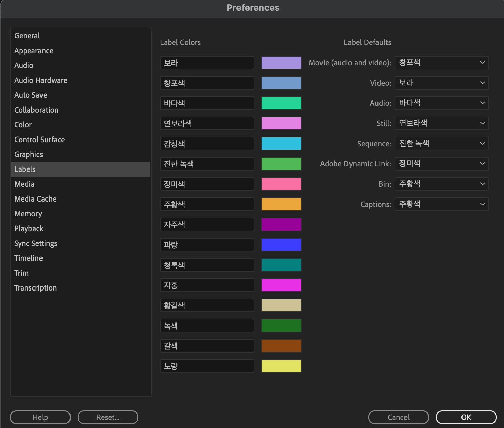Viewport: 504px width, 428px height.
Task: Click the 바다색 green color swatch
Action: (x=281, y=103)
